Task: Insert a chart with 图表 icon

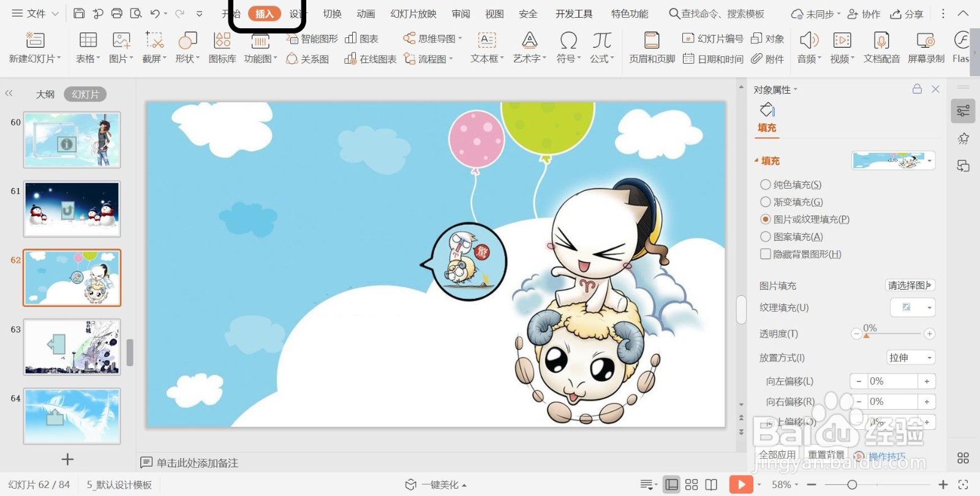Action: (x=350, y=39)
